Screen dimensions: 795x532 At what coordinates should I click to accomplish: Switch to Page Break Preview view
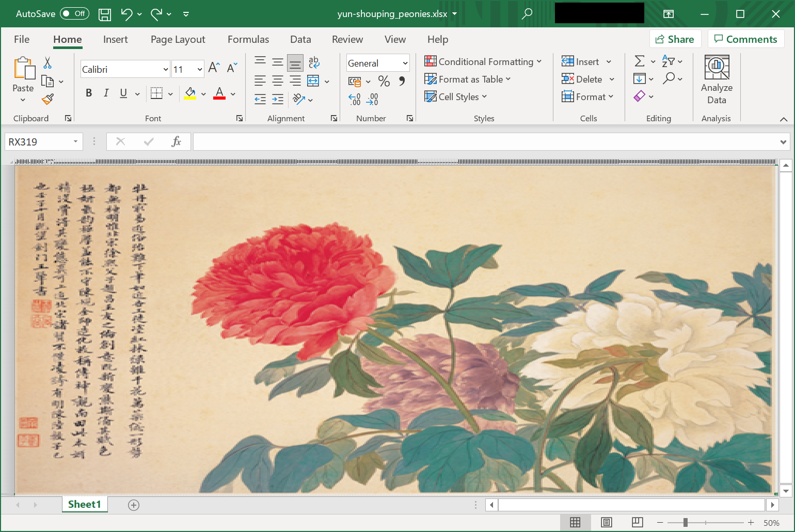[x=638, y=523]
